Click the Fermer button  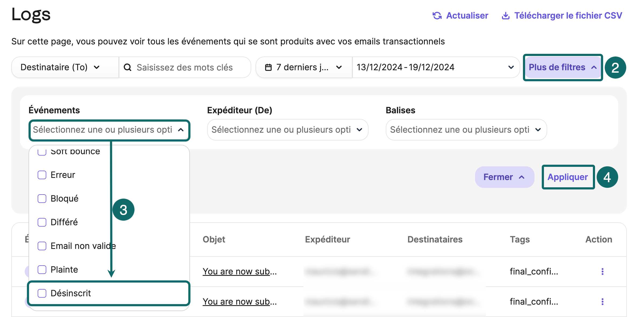(x=504, y=177)
